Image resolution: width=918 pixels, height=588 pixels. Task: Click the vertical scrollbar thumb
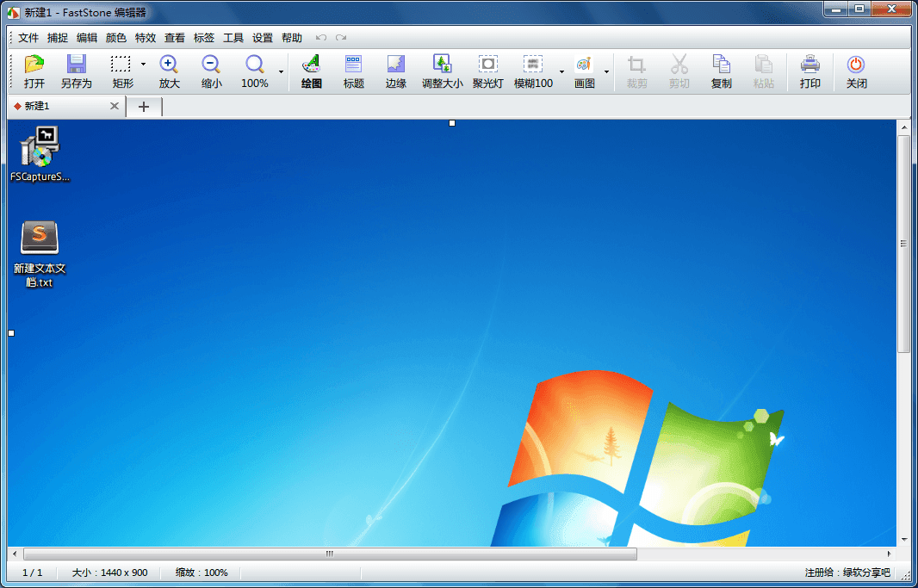click(904, 244)
